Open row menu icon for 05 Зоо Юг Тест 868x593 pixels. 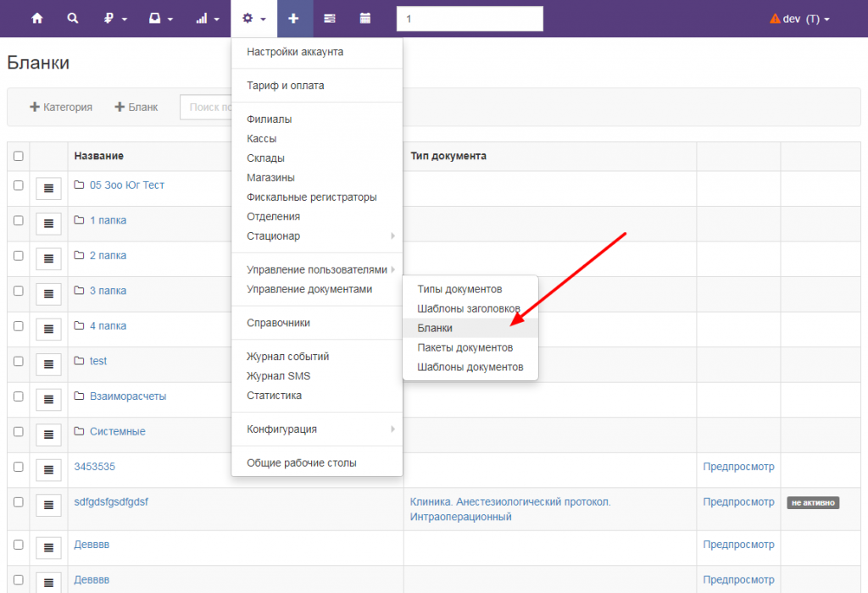48,189
